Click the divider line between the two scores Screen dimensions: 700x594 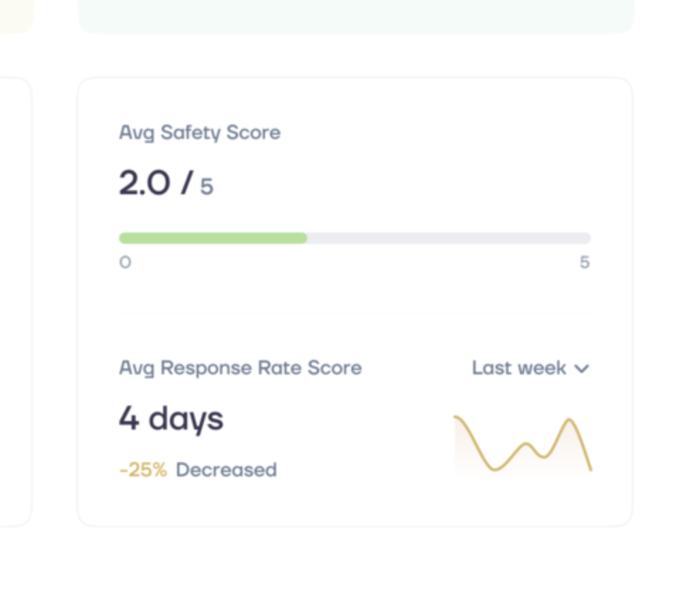[x=354, y=313]
